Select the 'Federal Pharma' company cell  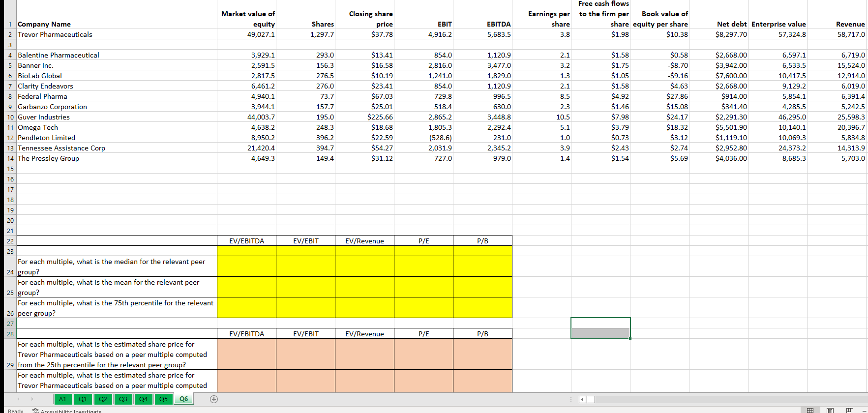coord(117,96)
